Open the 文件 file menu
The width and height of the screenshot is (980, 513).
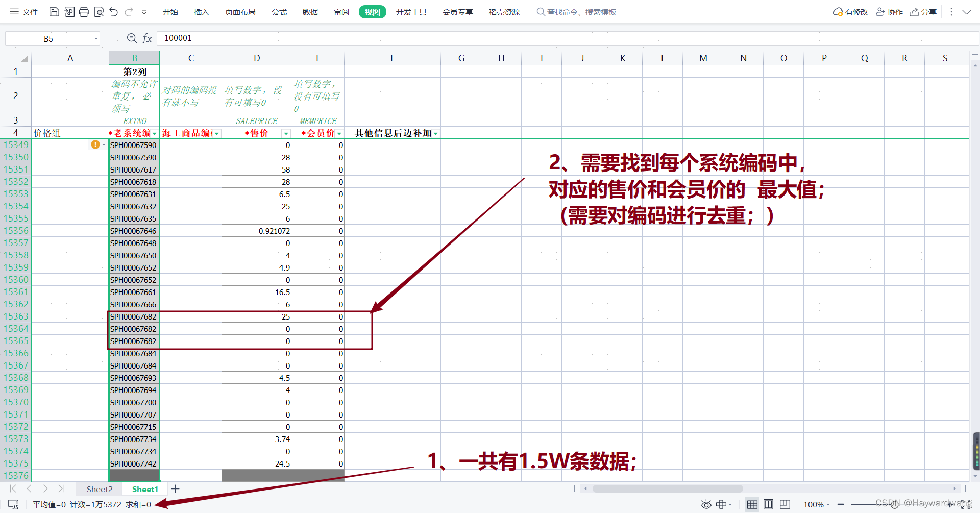(23, 12)
